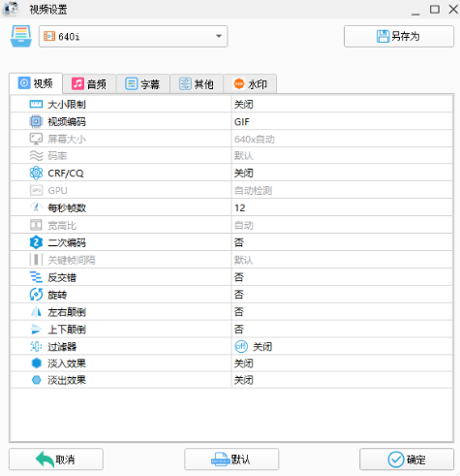Open the 640i preset dropdown
This screenshot has width=460, height=476.
click(x=134, y=36)
